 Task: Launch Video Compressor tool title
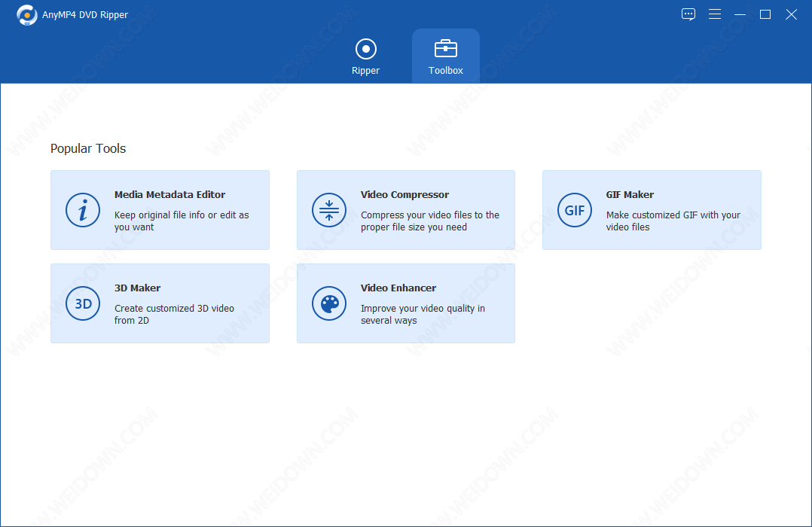[x=405, y=195]
